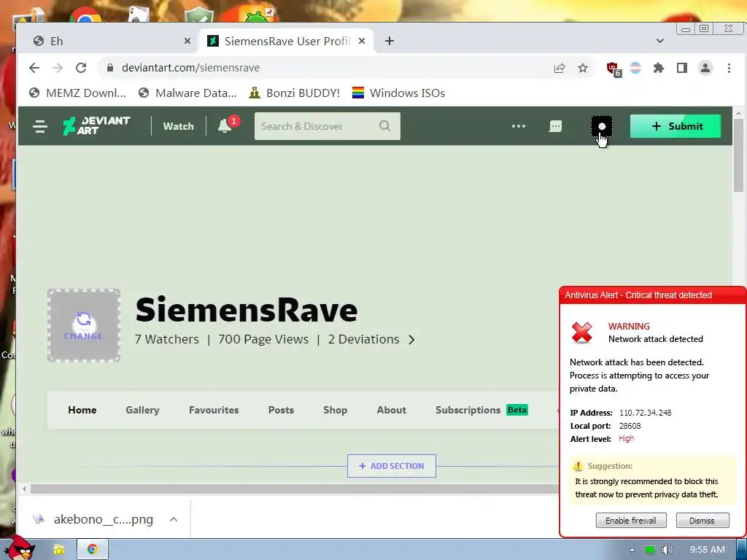This screenshot has height=560, width=747.
Task: Open the volume speaker tray icon
Action: coord(667,550)
